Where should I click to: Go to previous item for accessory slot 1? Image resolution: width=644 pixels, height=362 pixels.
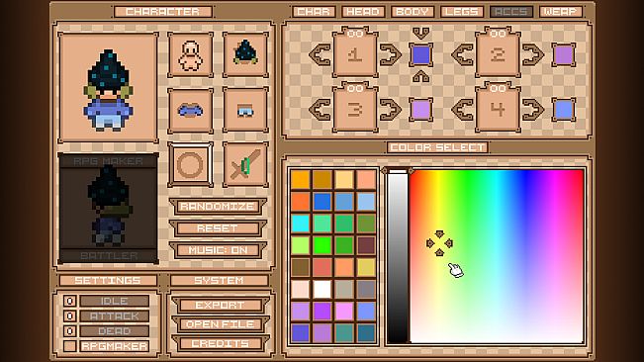coord(320,55)
